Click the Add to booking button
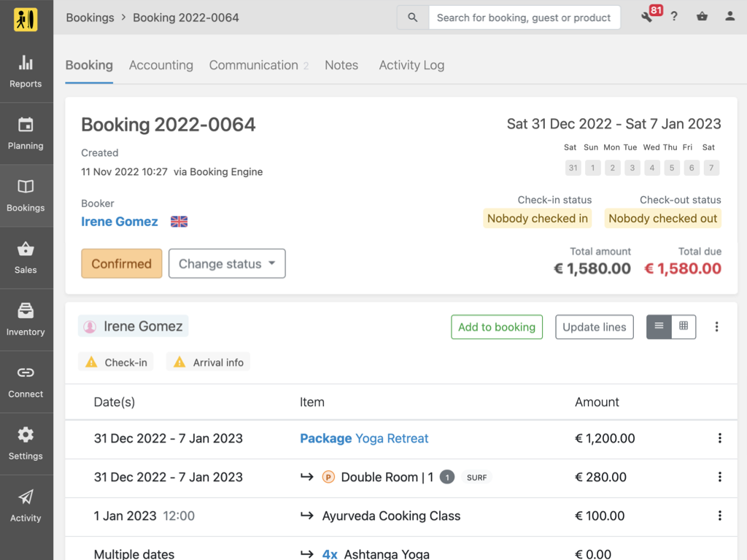747x560 pixels. (497, 327)
